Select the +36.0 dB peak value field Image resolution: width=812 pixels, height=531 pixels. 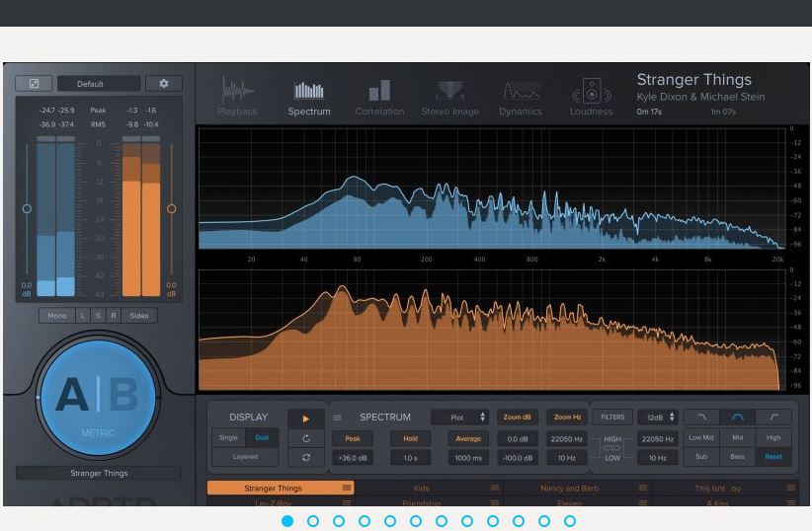tap(353, 458)
